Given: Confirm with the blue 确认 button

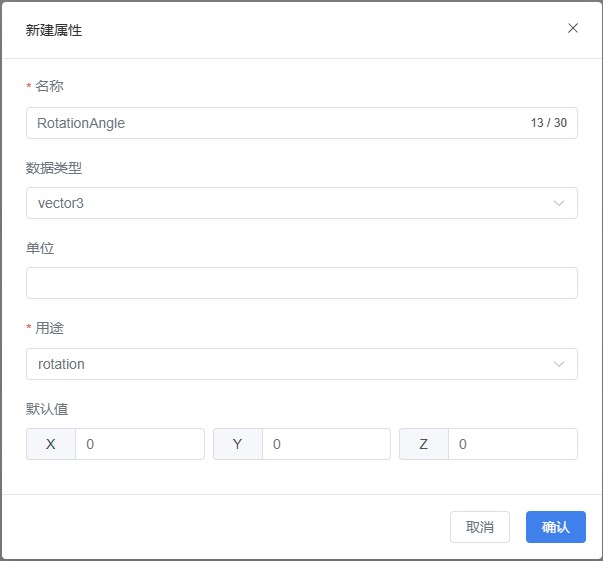Looking at the screenshot, I should point(555,527).
